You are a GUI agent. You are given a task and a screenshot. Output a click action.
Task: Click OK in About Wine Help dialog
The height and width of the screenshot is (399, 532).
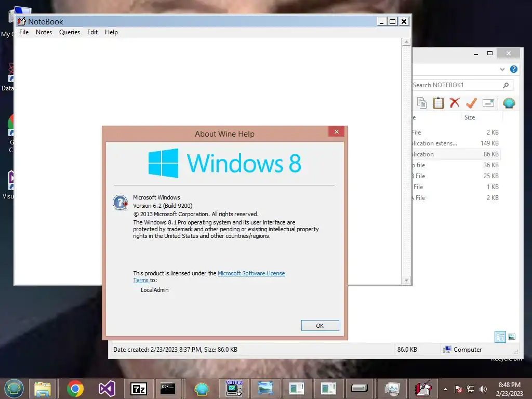point(320,326)
